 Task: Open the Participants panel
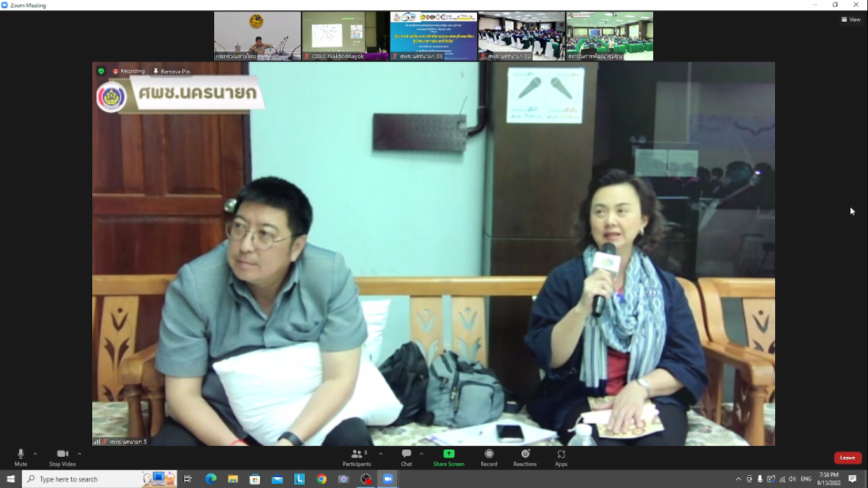[357, 457]
